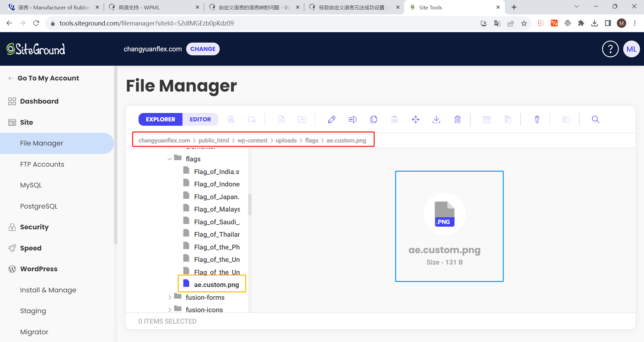
Task: Click the Folder Upload toolbar icon
Action: tap(302, 119)
